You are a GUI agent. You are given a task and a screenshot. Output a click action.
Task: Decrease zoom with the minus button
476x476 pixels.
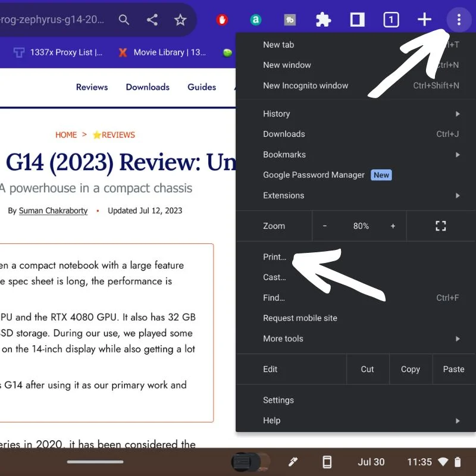coord(325,226)
